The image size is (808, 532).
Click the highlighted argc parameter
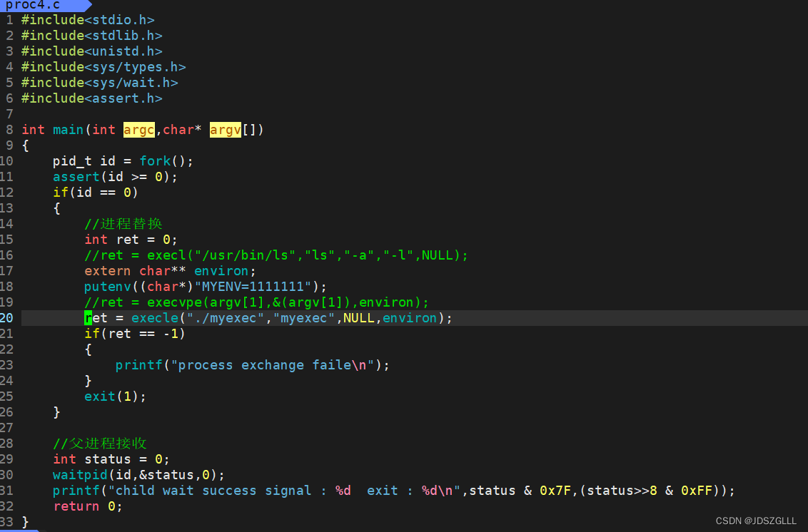(139, 130)
